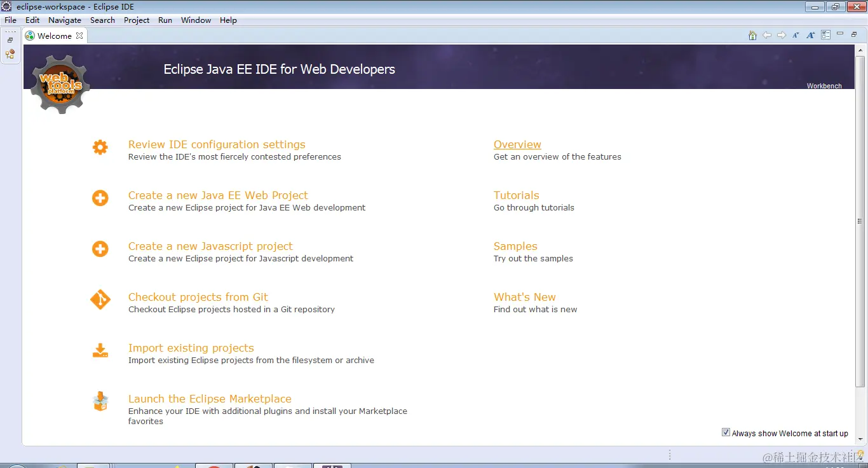Image resolution: width=868 pixels, height=468 pixels.
Task: Toggle Always show Welcome at start up
Action: click(726, 432)
